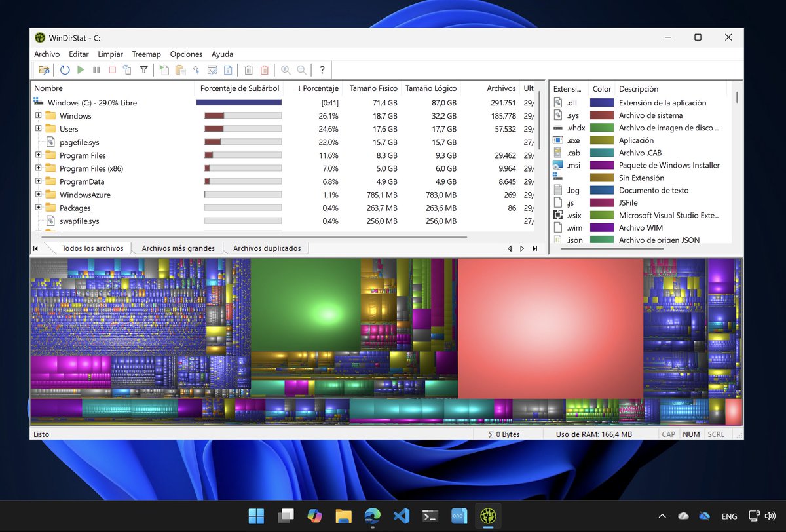Image resolution: width=786 pixels, height=532 pixels.
Task: Expand the ProgramData folder node
Action: click(38, 181)
